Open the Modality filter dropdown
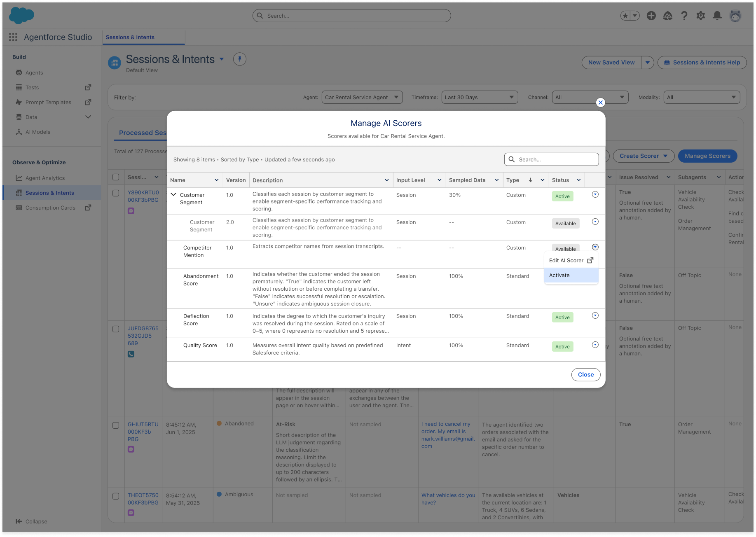Viewport: 756px width, 537px height. [702, 98]
